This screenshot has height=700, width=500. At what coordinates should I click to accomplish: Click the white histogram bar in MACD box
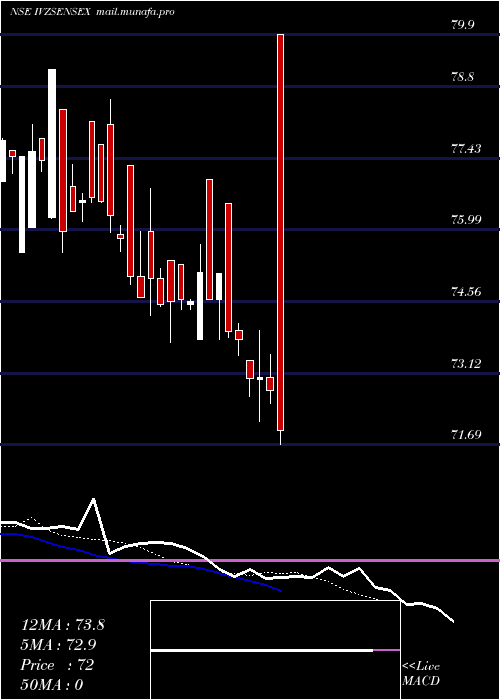[262, 651]
